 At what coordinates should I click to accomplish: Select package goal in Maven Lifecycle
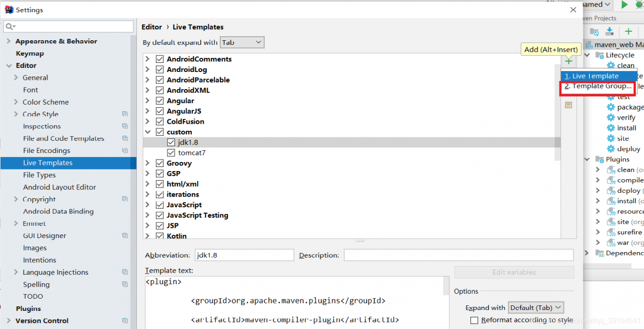pos(630,107)
